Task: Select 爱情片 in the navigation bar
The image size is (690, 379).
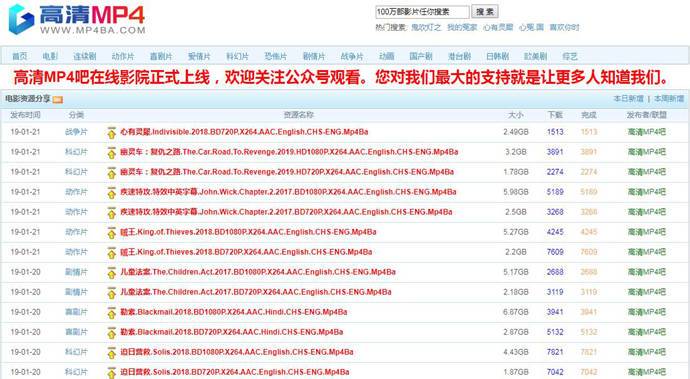Action: pos(199,56)
